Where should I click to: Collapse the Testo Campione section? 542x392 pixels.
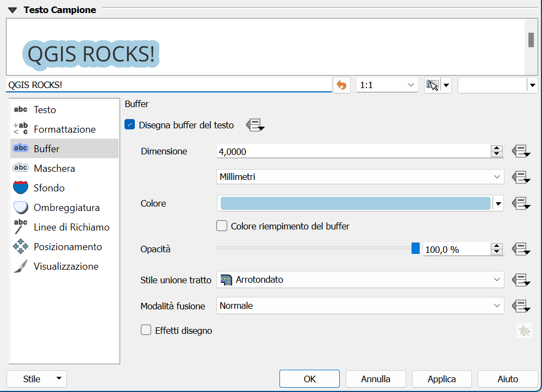(x=13, y=10)
